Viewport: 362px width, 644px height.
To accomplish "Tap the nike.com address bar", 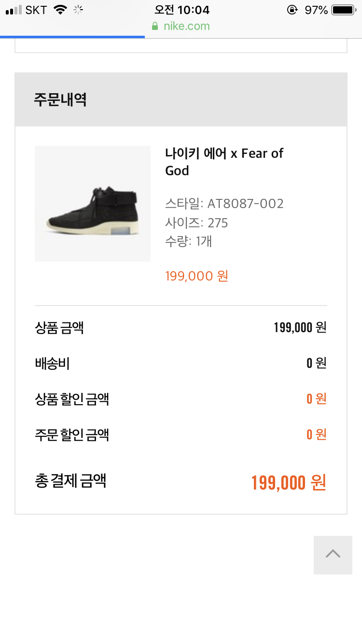I will click(x=186, y=26).
